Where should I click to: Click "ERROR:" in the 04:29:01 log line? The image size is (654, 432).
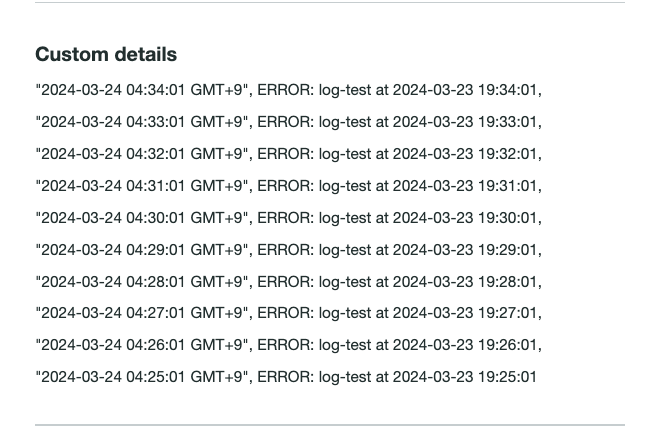pyautogui.click(x=285, y=250)
